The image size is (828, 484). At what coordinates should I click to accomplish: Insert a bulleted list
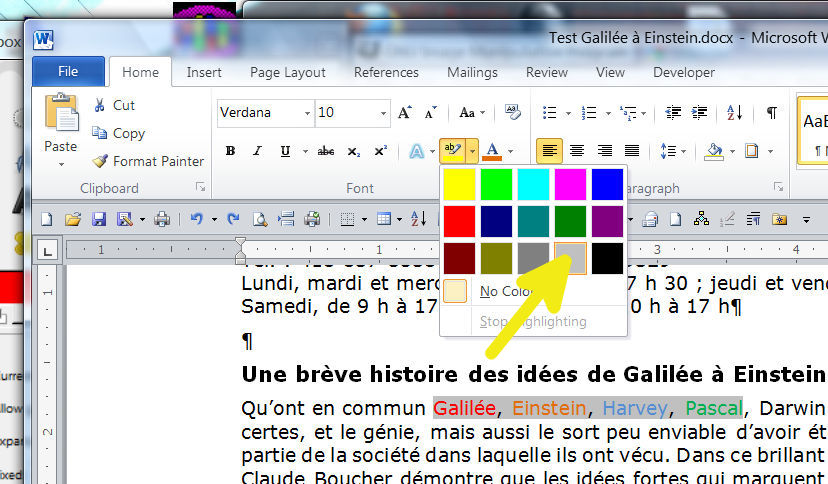coord(550,112)
